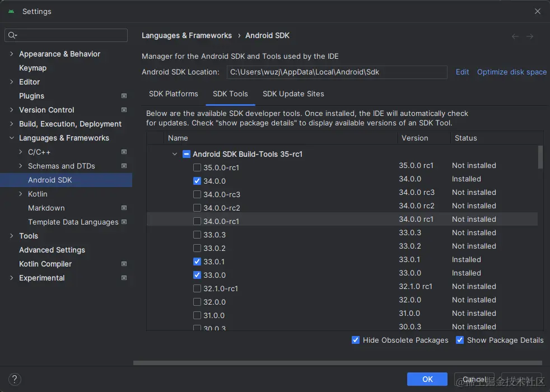This screenshot has height=392, width=550.
Task: Click project-level icon next to Experimental
Action: 124,278
